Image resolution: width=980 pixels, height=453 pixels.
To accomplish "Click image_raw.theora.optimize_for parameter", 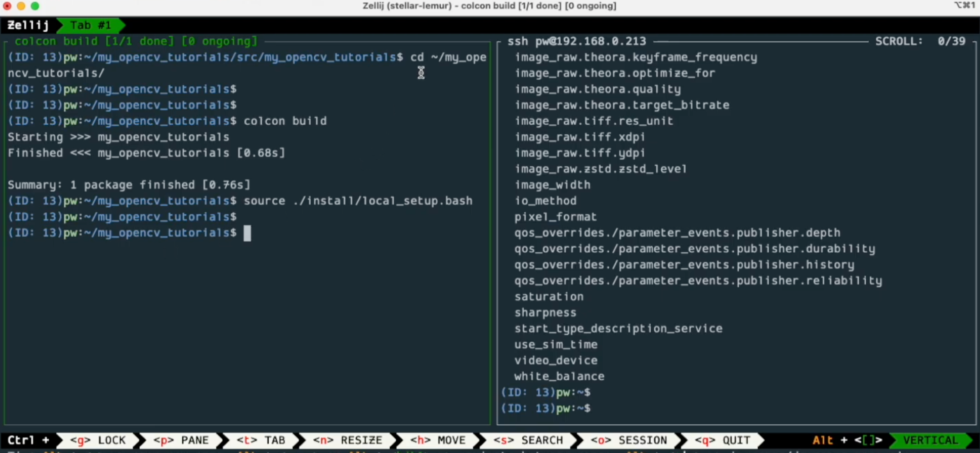I will (615, 73).
